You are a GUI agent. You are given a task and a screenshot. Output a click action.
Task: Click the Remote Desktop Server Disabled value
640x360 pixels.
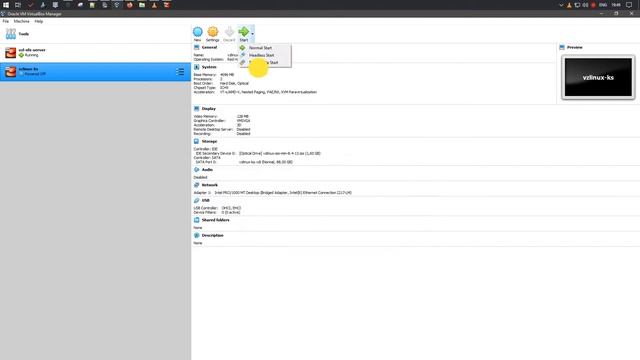(243, 129)
